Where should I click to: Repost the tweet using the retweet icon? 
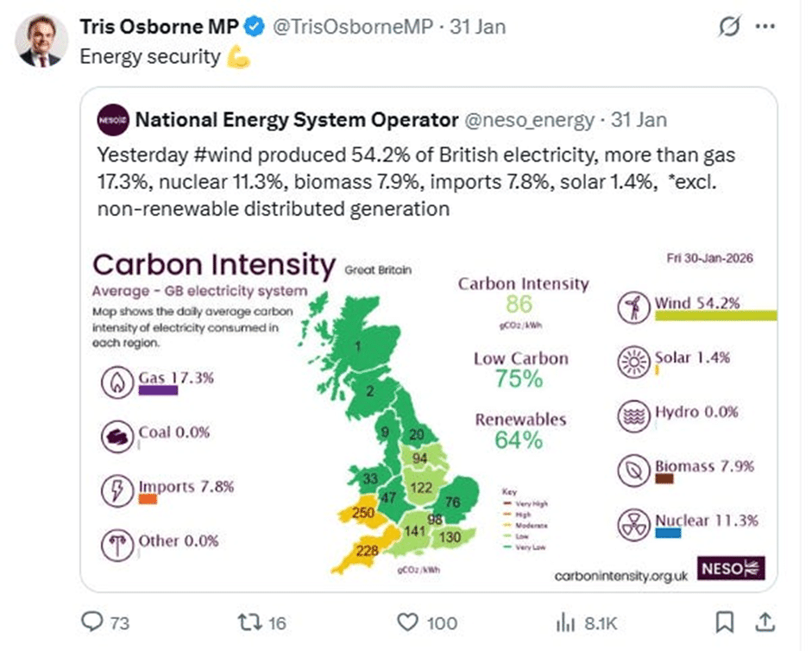click(249, 622)
